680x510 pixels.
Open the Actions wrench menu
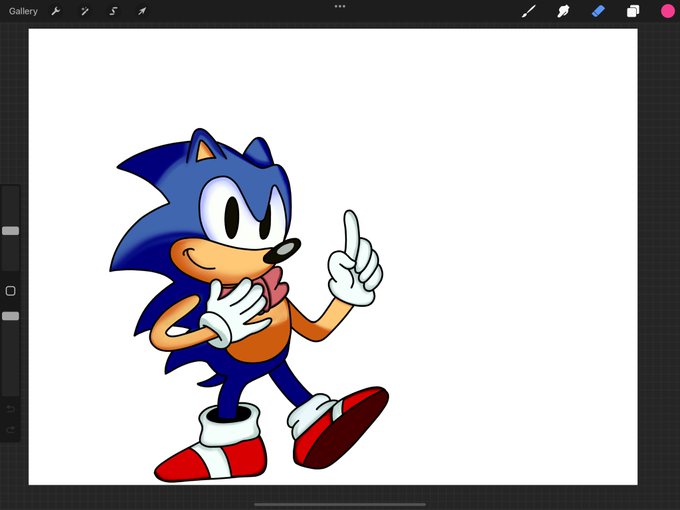[56, 11]
